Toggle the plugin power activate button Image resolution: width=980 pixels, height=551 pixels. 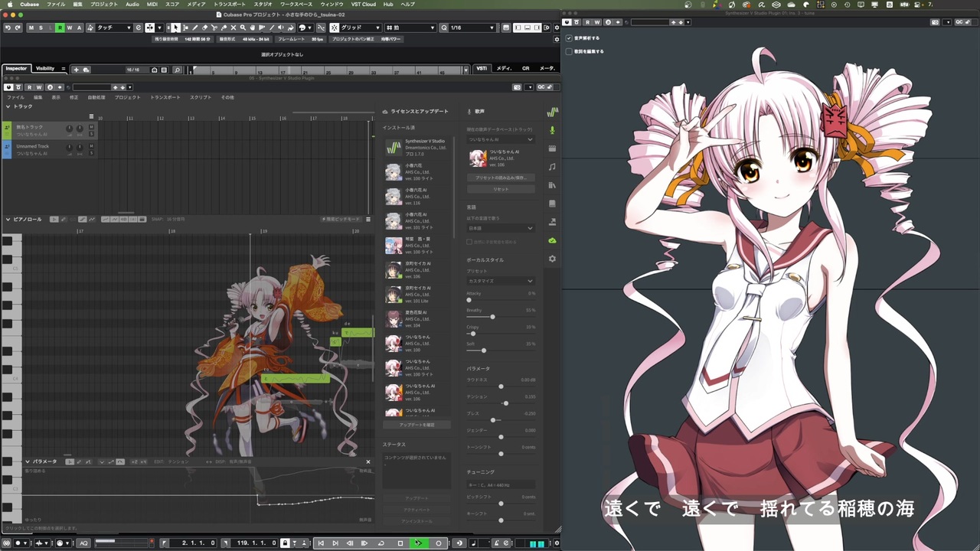(8, 87)
